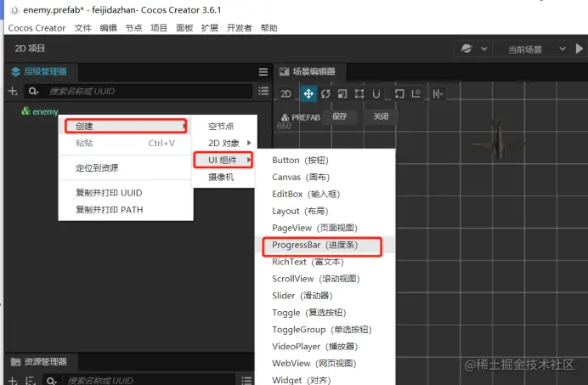Image resolution: width=588 pixels, height=385 pixels.
Task: Switch to 资源管理器 tab
Action: [40, 362]
